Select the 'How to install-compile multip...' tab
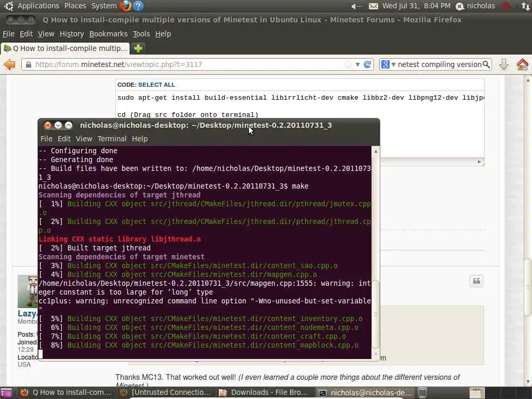 [65, 48]
